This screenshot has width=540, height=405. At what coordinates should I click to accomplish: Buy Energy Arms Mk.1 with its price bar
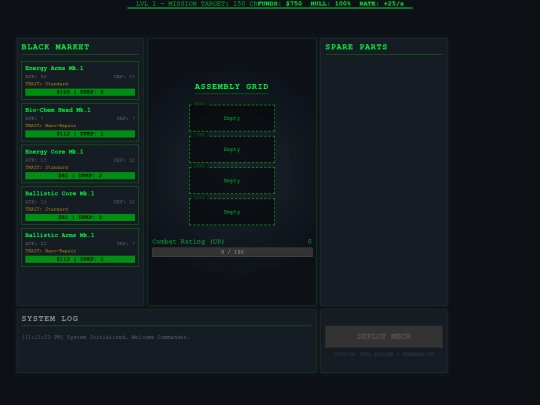pos(80,92)
